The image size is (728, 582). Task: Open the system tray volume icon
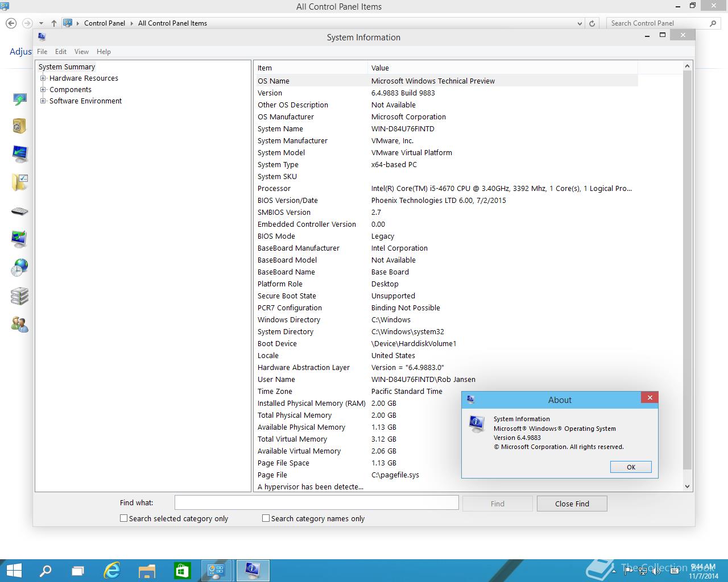coord(656,571)
